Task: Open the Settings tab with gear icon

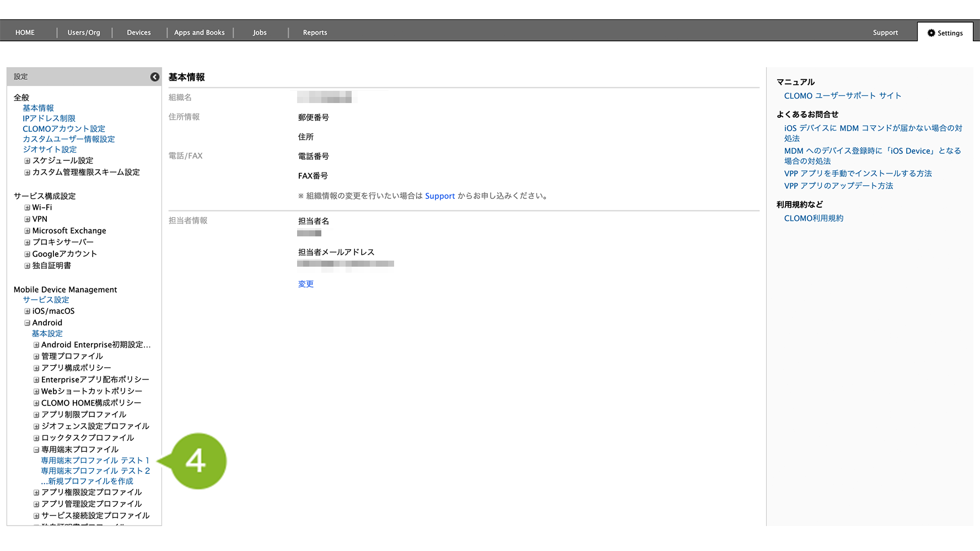Action: click(x=945, y=33)
